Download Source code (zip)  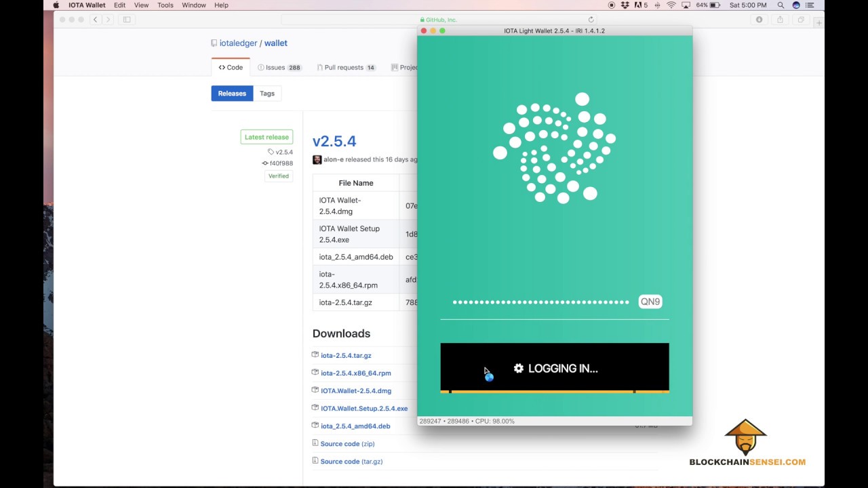(x=347, y=443)
